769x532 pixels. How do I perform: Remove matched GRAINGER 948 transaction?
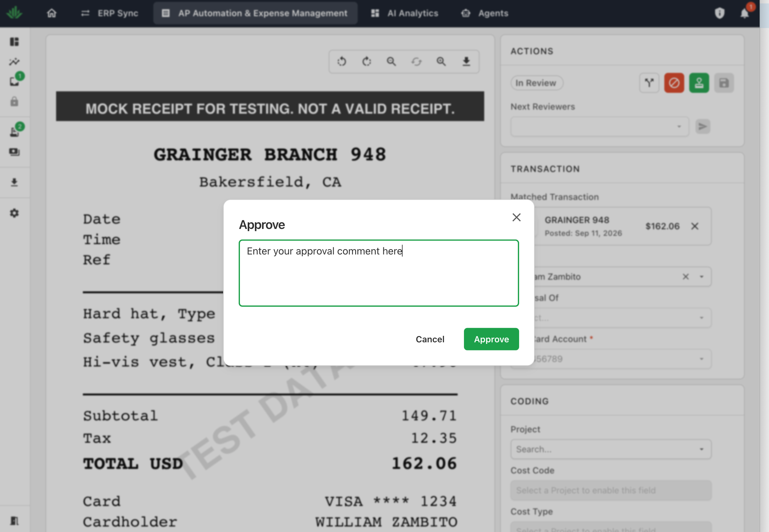695,226
